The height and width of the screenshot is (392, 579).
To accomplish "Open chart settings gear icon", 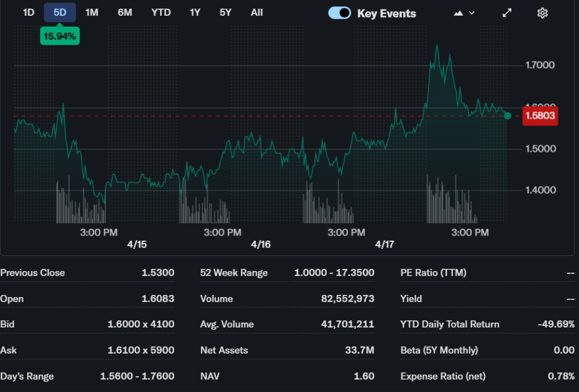I will (542, 13).
